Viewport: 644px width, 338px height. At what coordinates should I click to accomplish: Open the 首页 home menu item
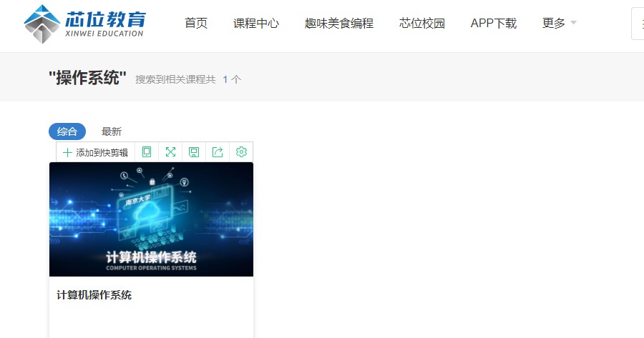196,23
